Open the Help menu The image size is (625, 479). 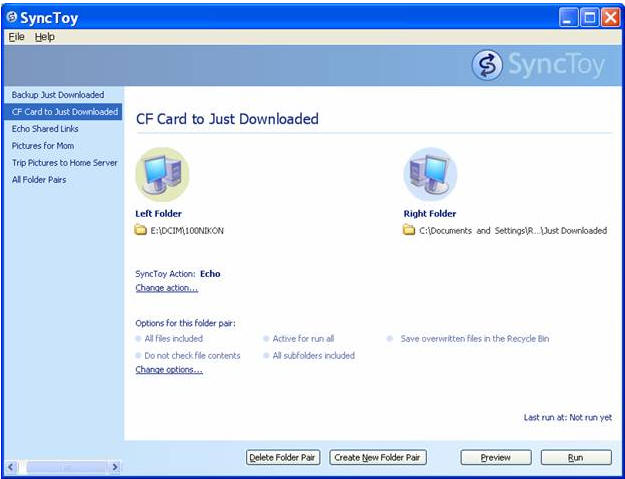pos(45,37)
